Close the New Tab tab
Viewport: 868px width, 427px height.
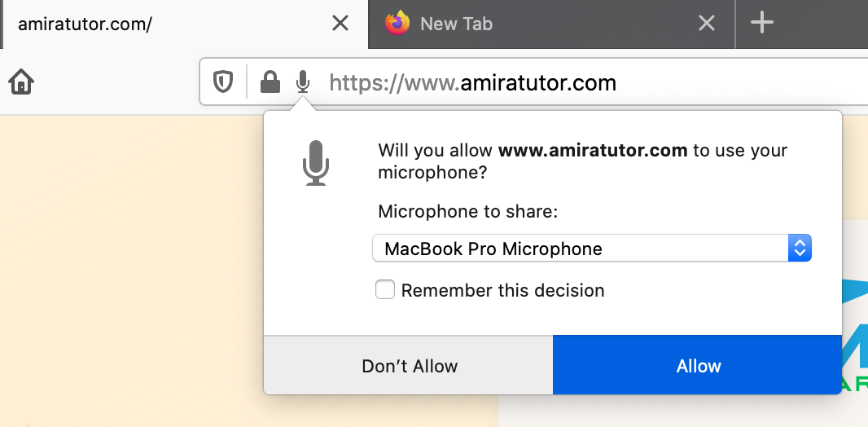(x=706, y=24)
